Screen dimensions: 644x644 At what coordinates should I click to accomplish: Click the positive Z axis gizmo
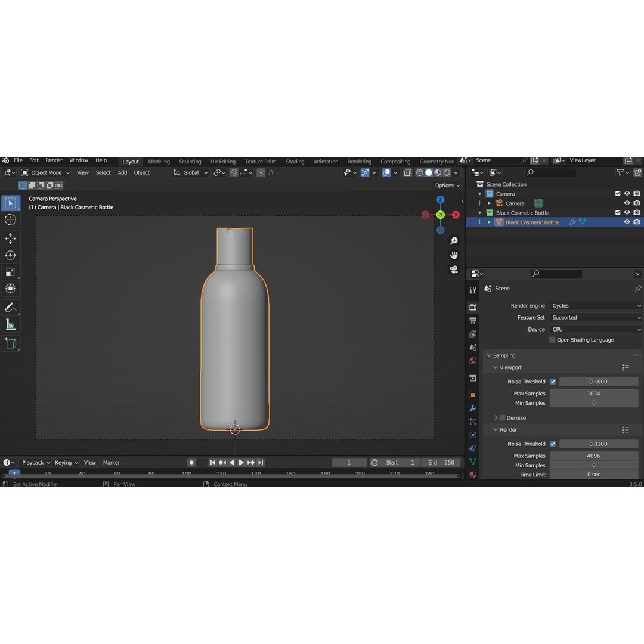(x=440, y=200)
